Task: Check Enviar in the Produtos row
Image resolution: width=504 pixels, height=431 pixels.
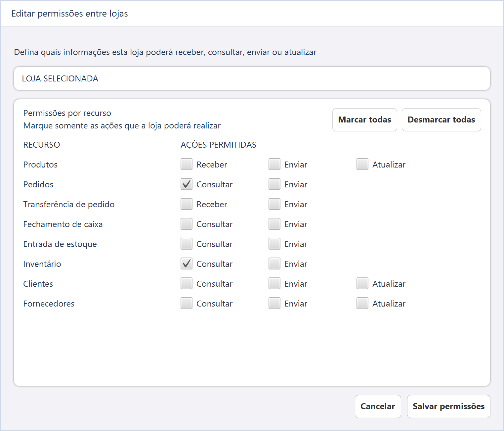Action: 274,164
